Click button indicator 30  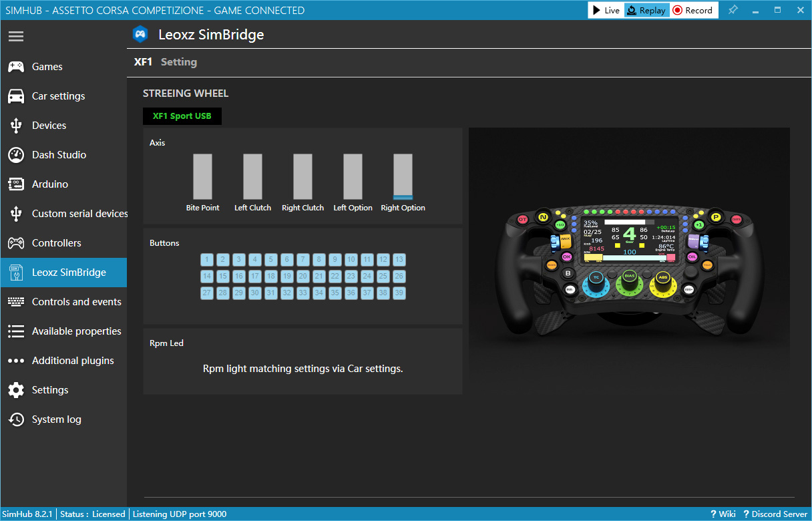tap(255, 293)
